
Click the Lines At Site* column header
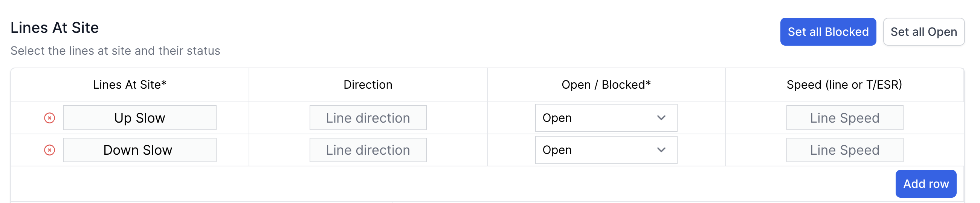[x=130, y=85]
